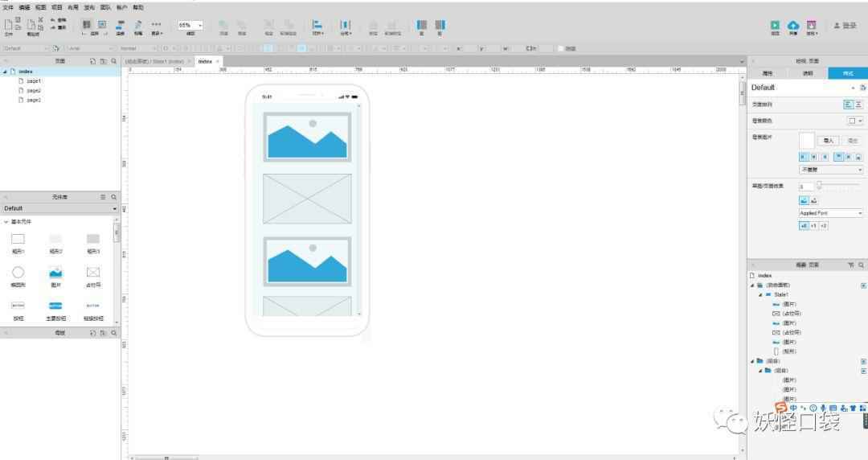This screenshot has width=868, height=460.
Task: Set page alignment to left
Action: [848, 105]
